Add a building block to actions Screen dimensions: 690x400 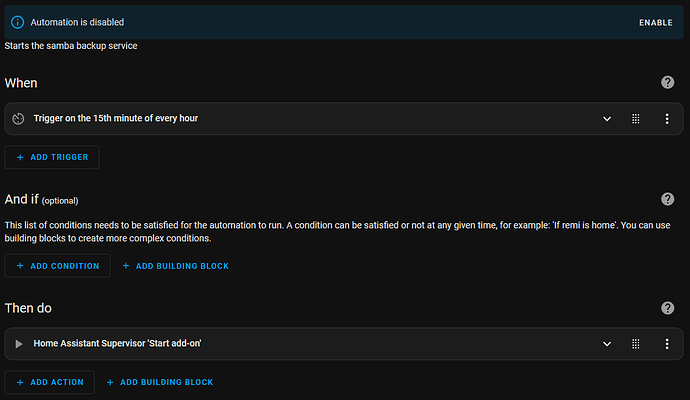[x=160, y=382]
